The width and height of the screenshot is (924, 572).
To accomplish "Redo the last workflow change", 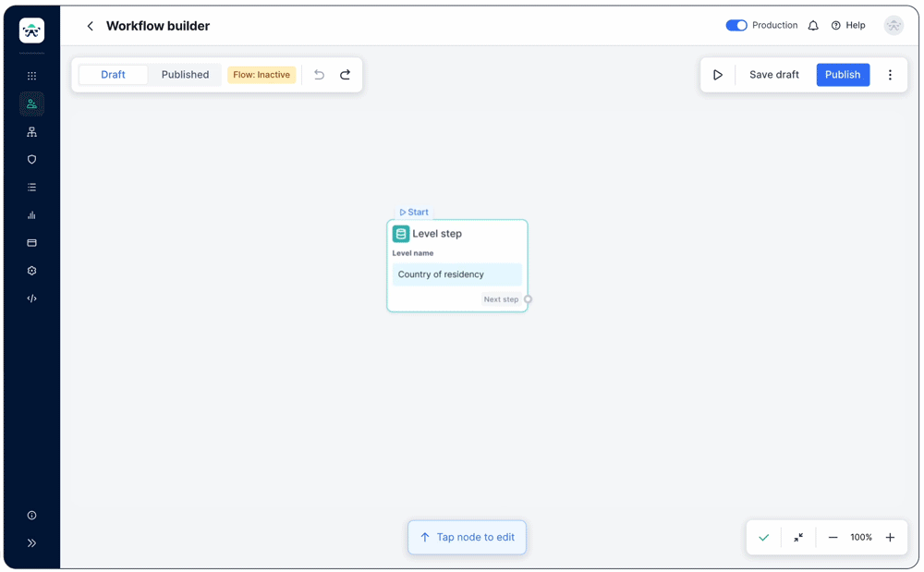I will 345,75.
